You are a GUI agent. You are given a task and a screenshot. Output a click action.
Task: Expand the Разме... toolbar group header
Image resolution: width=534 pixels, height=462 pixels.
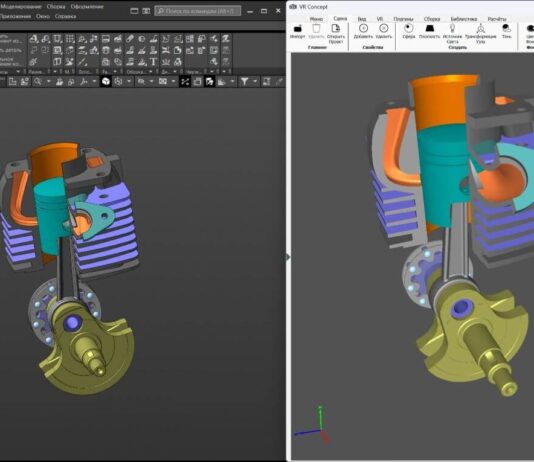[37, 71]
